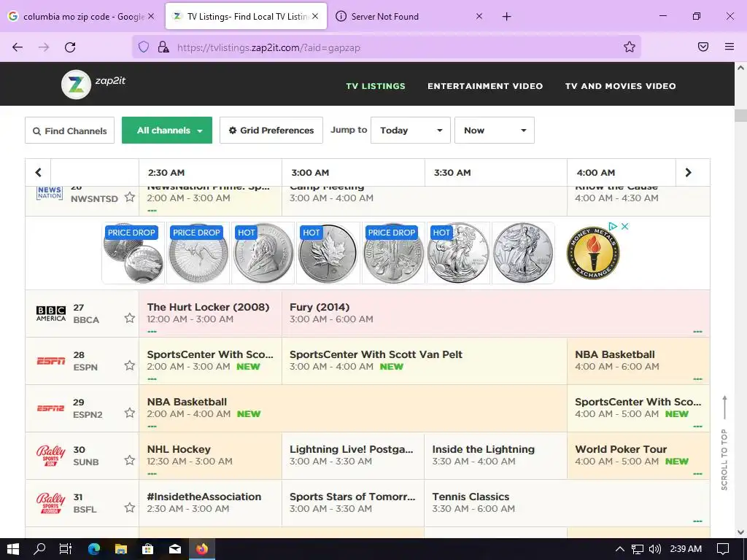747x560 pixels.
Task: Open the Mail app from taskbar
Action: 175,549
